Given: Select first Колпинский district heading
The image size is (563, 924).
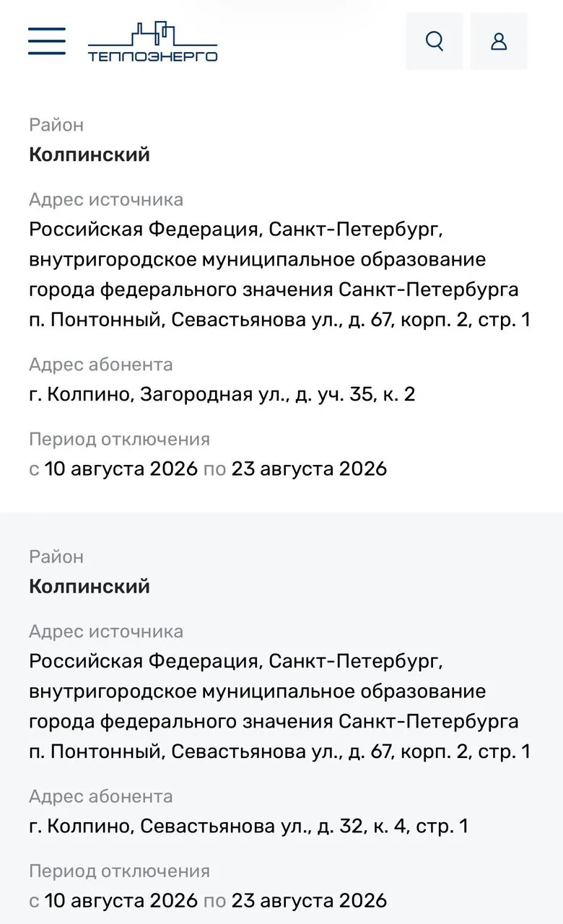Looking at the screenshot, I should (90, 154).
